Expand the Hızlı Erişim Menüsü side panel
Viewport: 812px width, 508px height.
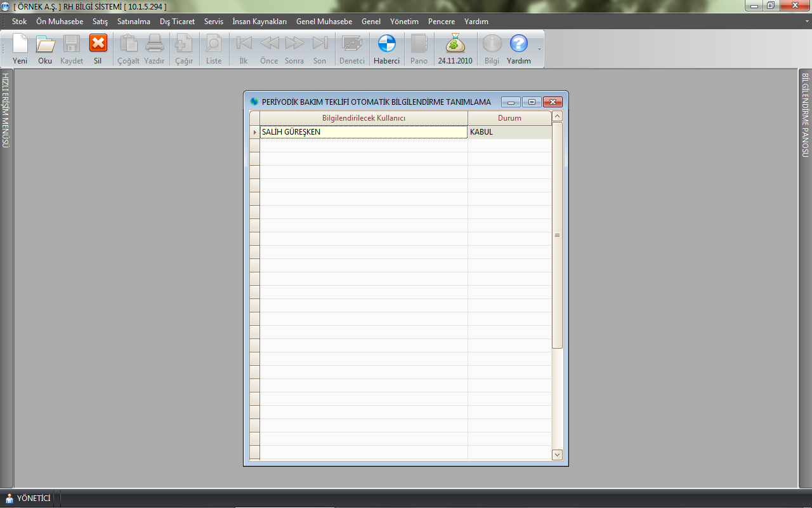(6, 110)
